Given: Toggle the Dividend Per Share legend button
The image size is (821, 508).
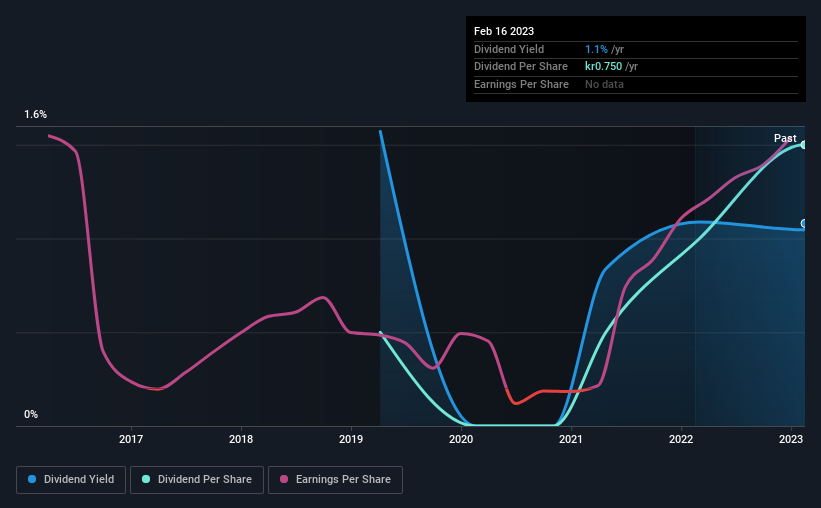Looking at the screenshot, I should [x=197, y=480].
